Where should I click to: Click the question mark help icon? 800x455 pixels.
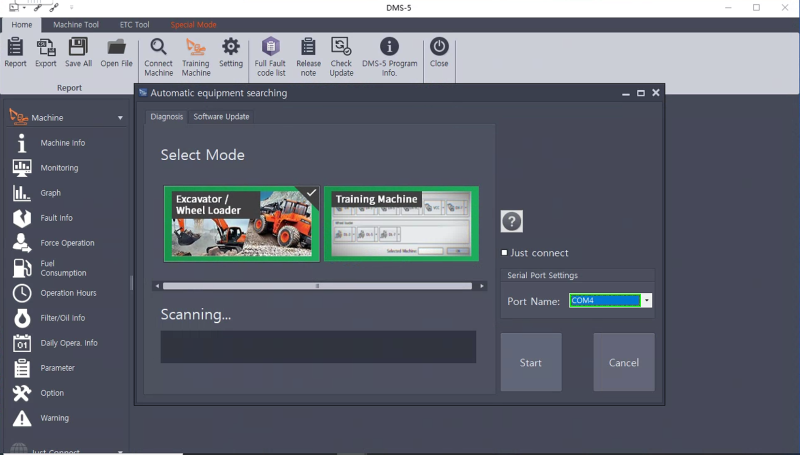pos(511,222)
